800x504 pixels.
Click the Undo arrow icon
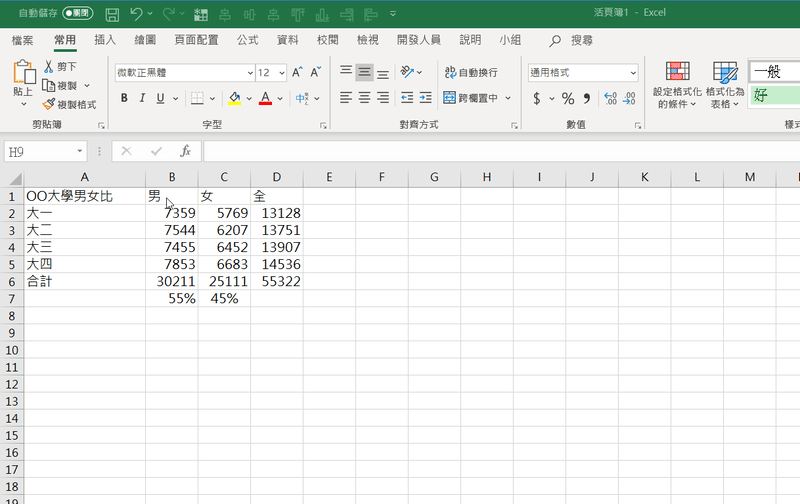(x=136, y=14)
